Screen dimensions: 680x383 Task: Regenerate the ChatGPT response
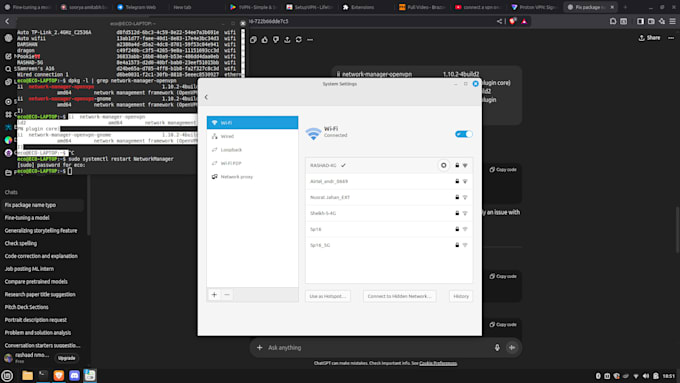click(x=298, y=40)
